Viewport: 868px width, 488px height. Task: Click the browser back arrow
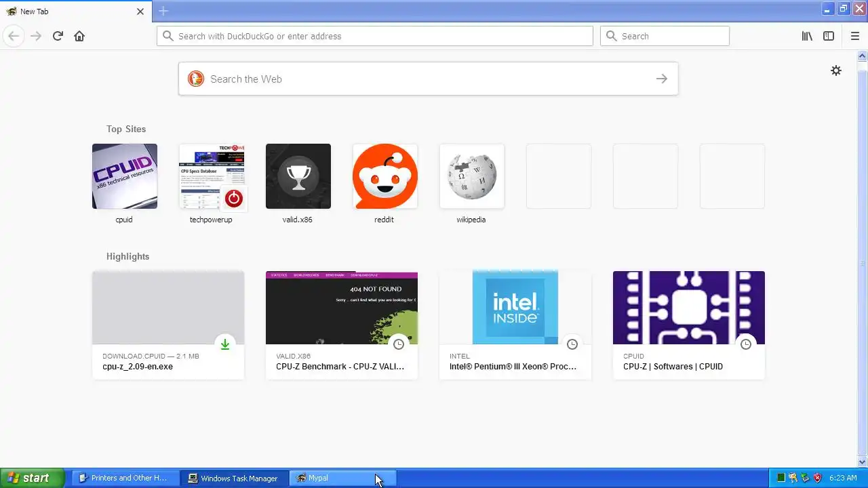pyautogui.click(x=14, y=36)
